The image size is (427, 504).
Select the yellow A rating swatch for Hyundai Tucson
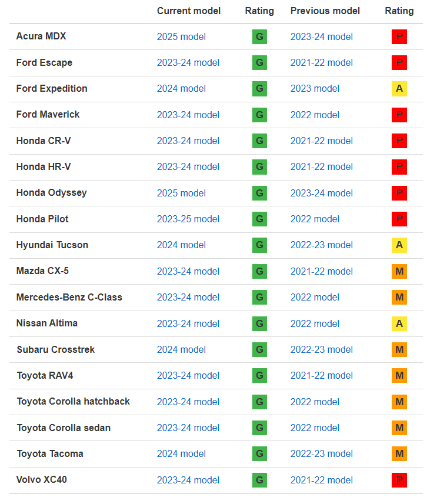click(399, 245)
